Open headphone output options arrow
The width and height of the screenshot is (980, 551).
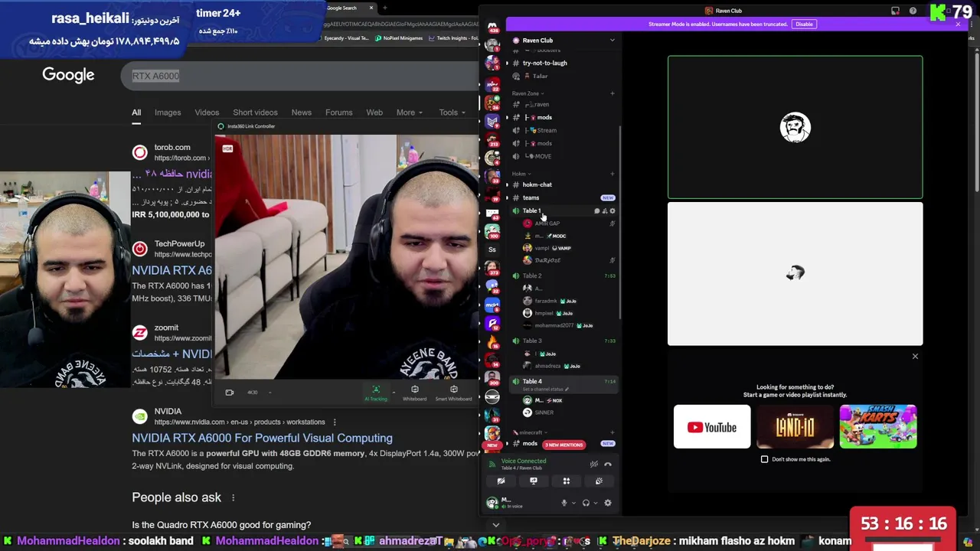pyautogui.click(x=595, y=504)
